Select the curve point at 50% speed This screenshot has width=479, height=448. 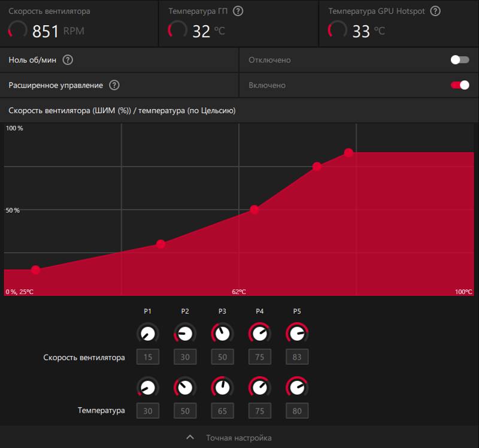click(254, 210)
